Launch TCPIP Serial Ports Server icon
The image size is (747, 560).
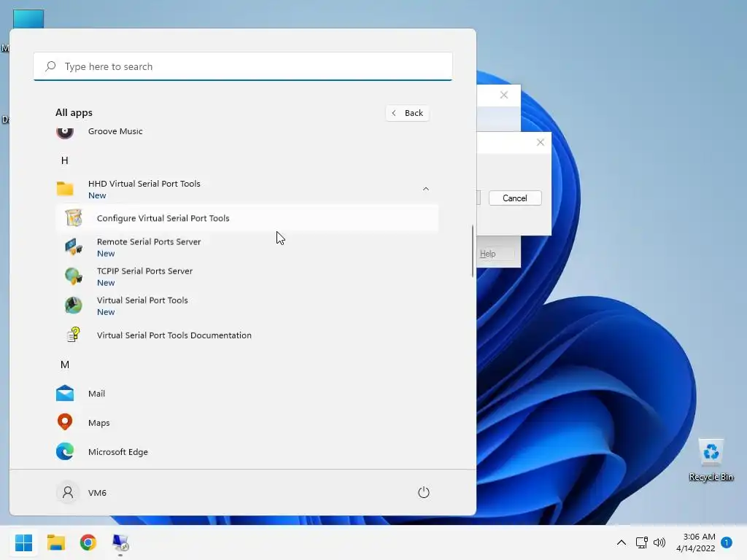click(74, 276)
